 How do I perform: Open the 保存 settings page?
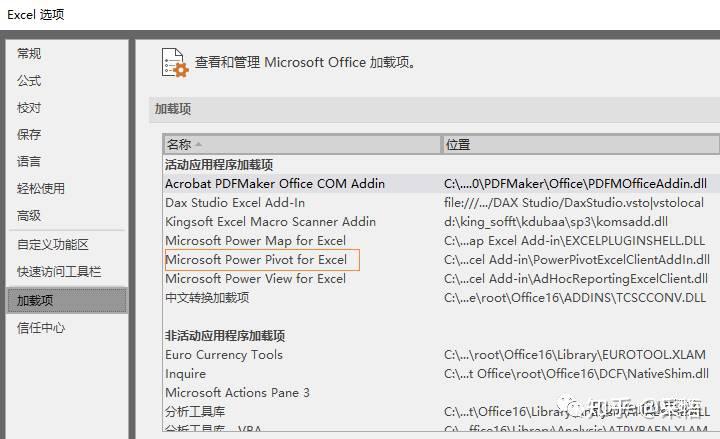30,134
